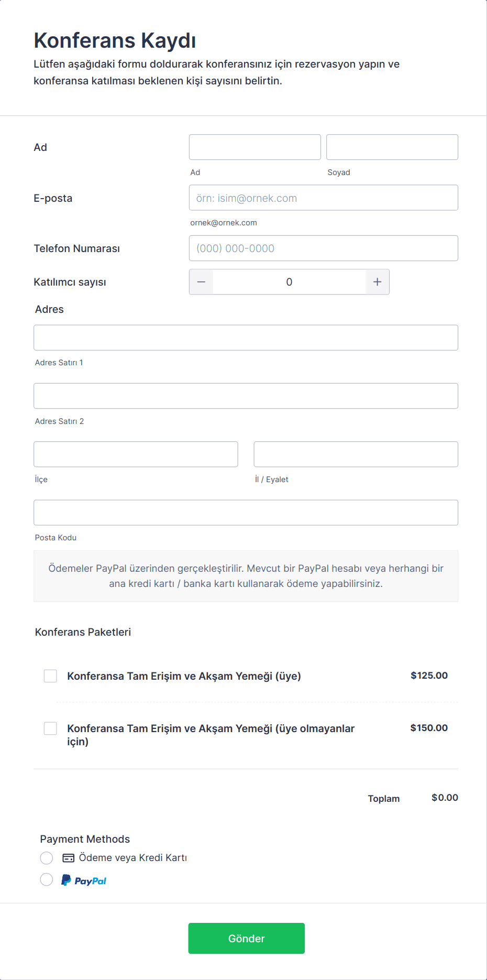The width and height of the screenshot is (487, 980).
Task: Click the Katılımcı sayısı number field
Action: tap(289, 282)
